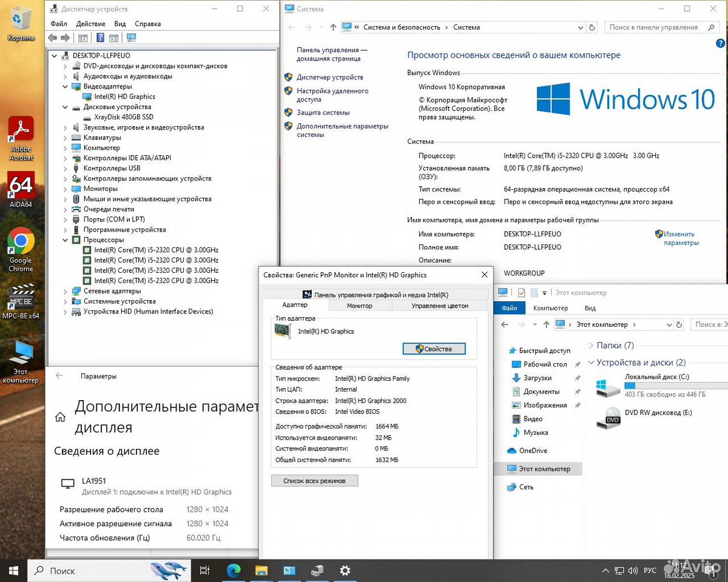Image resolution: width=728 pixels, height=582 pixels.
Task: Open Settings gear on taskbar
Action: pyautogui.click(x=345, y=570)
